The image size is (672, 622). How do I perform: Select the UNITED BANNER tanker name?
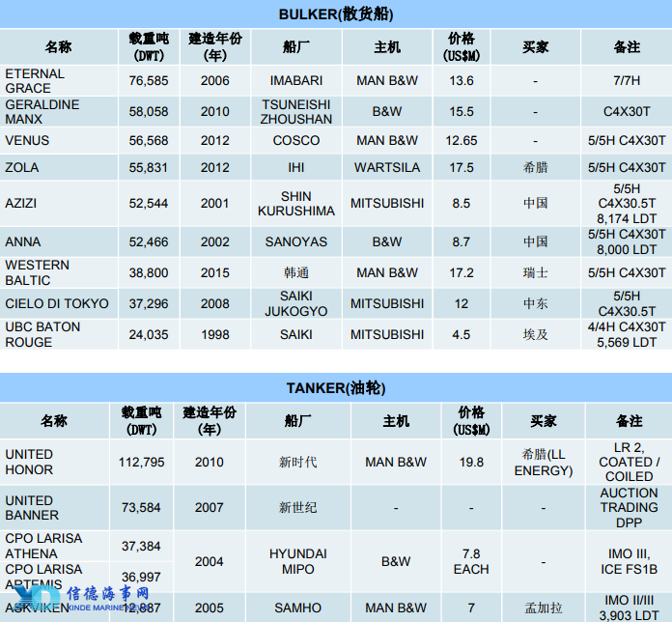[32, 507]
